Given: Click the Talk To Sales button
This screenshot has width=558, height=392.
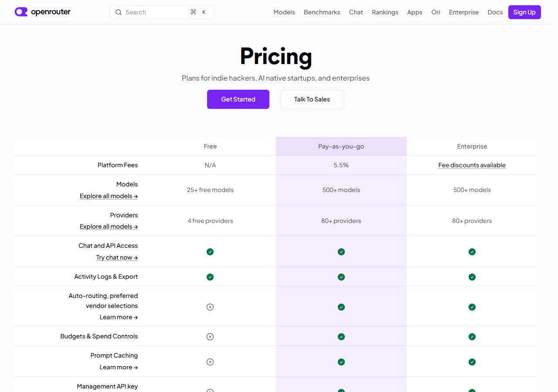Looking at the screenshot, I should click(x=312, y=99).
